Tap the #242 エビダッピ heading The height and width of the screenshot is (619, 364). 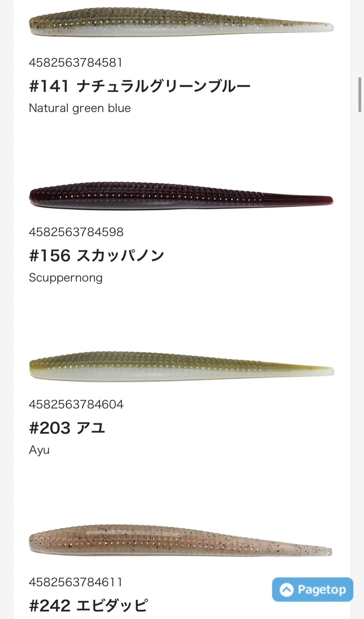(88, 606)
